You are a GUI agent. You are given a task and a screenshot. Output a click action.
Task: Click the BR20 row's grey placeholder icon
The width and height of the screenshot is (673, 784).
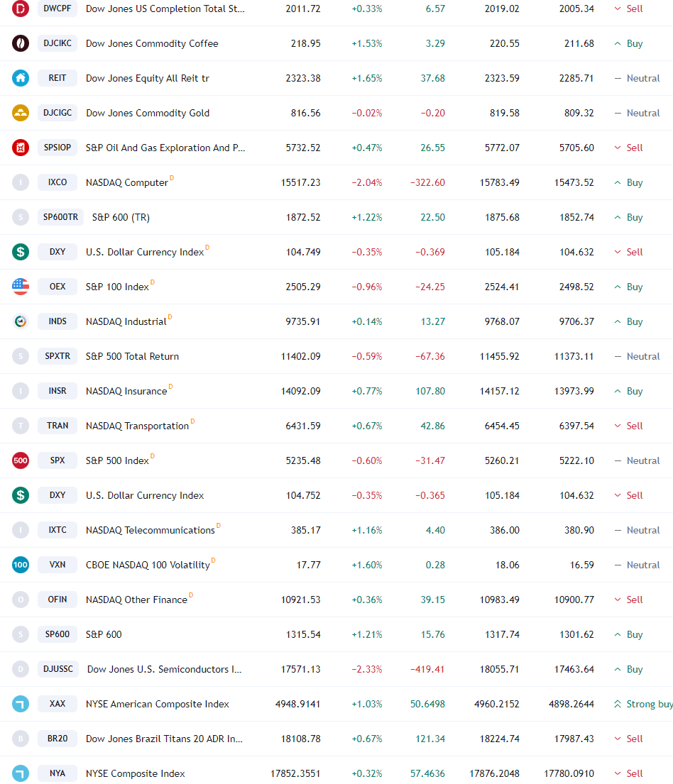[21, 739]
